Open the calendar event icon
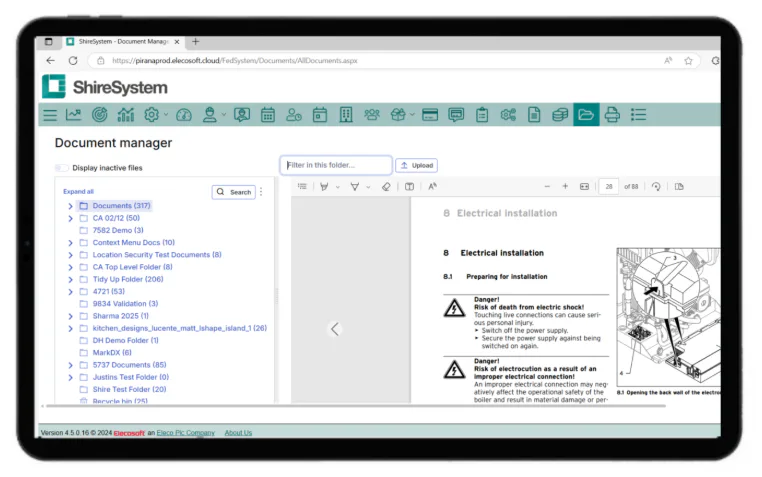Viewport: 762px width, 477px height. tap(320, 115)
